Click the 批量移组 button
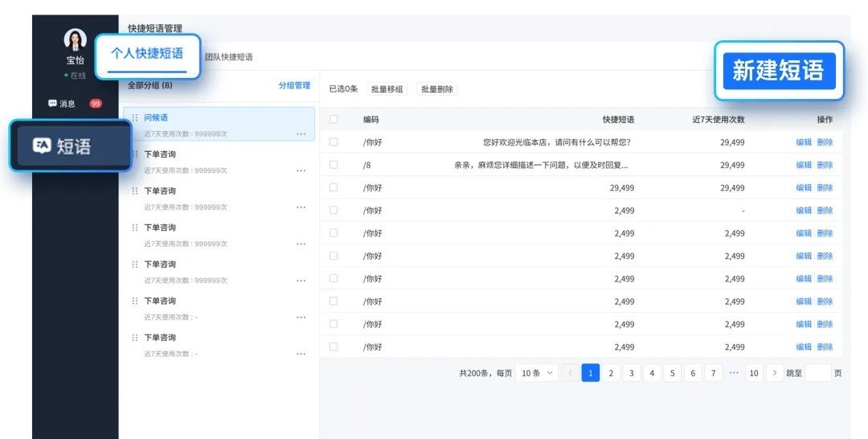The height and width of the screenshot is (439, 868). (x=387, y=89)
